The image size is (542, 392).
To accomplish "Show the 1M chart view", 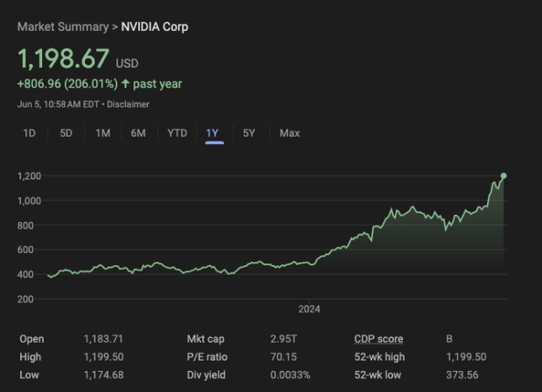I will (103, 133).
